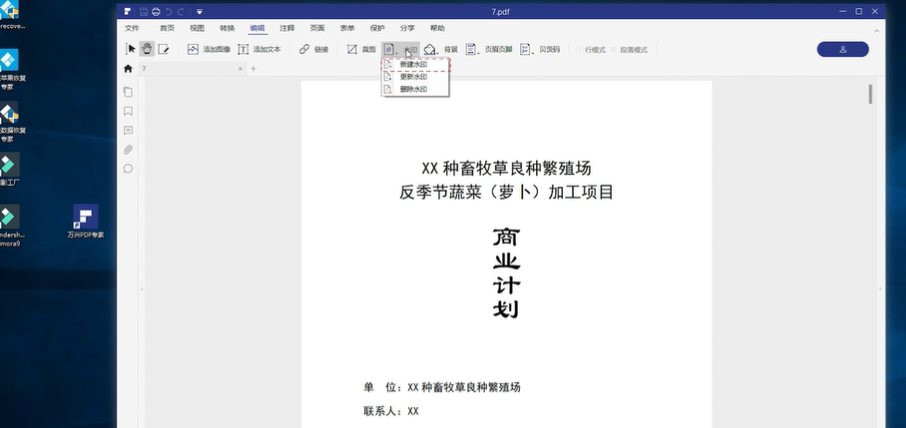Click 添加文本 add text tool
Image resolution: width=906 pixels, height=428 pixels.
259,50
